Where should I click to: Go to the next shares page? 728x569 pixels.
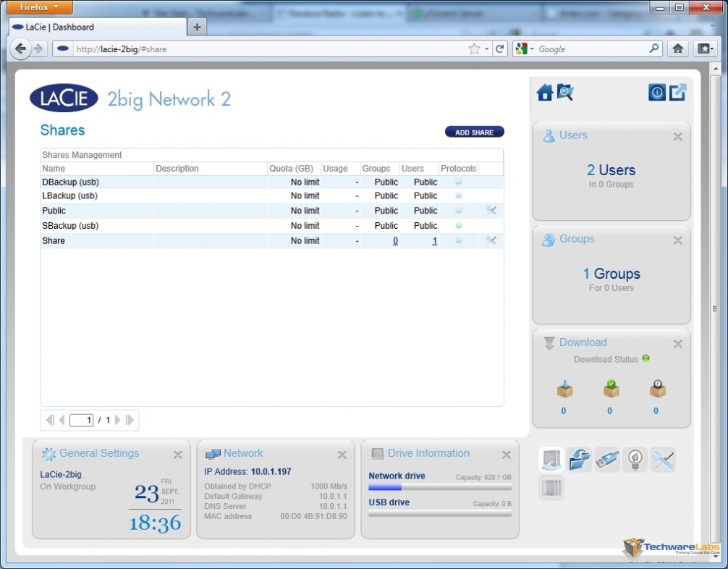pos(117,421)
